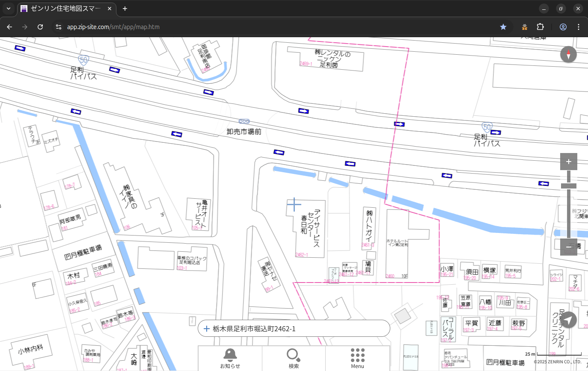
Task: Expand the tab search dropdown arrow
Action: 8,9
